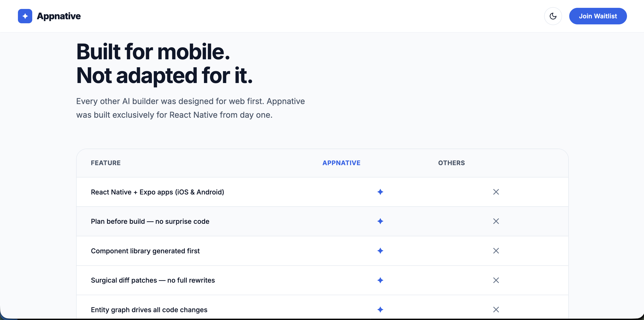The height and width of the screenshot is (320, 644).
Task: Click the X icon for Component library row
Action: point(496,251)
